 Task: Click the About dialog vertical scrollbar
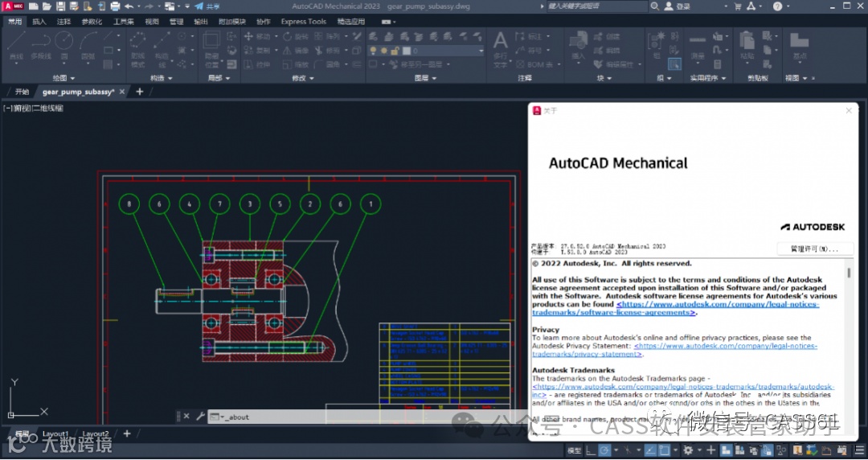click(849, 273)
